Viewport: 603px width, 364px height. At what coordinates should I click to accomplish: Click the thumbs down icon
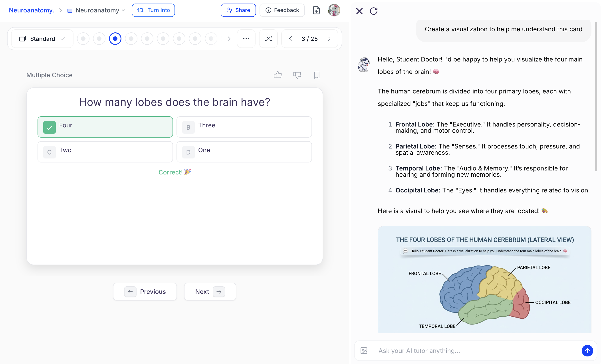point(297,75)
